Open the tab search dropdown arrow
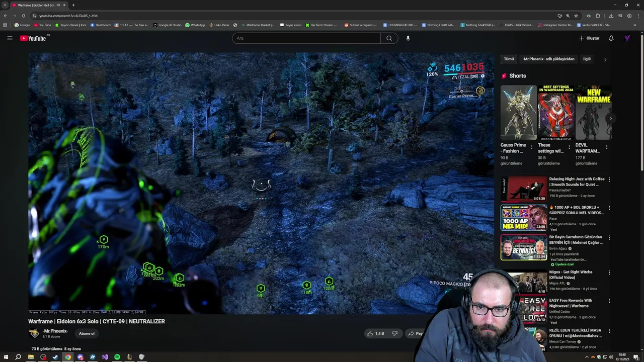This screenshot has height=362, width=644. coord(5,5)
